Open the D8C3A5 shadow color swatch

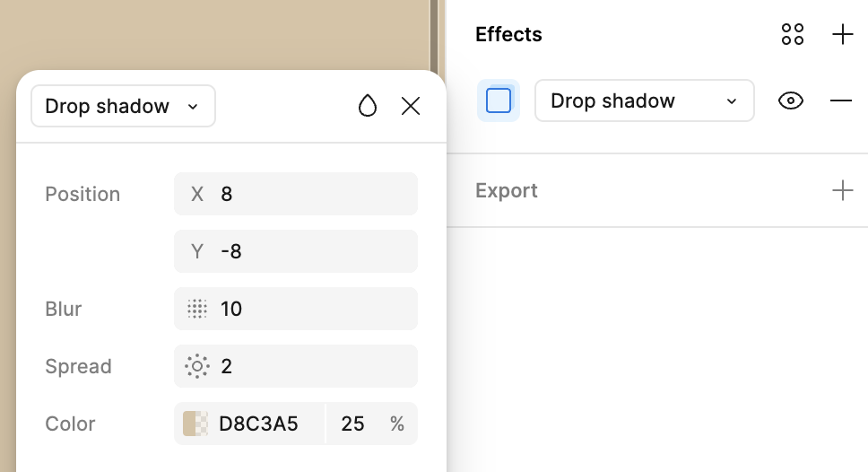click(195, 424)
